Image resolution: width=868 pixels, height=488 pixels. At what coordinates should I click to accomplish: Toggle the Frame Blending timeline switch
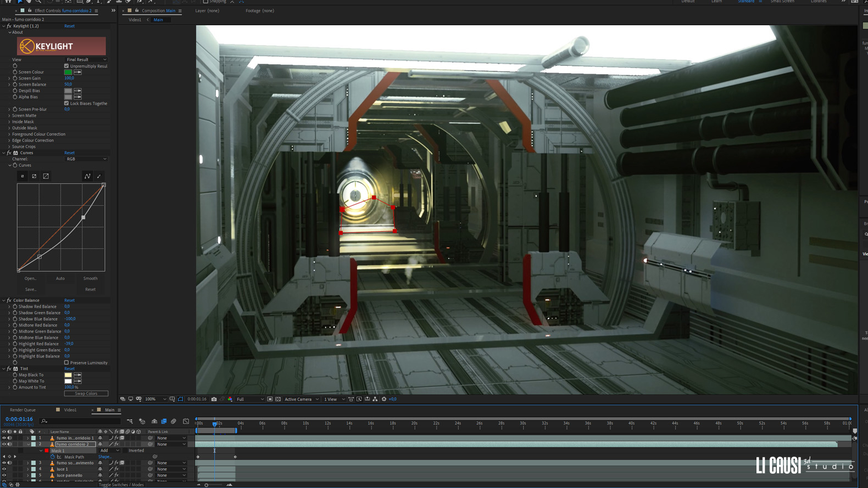[x=164, y=421]
